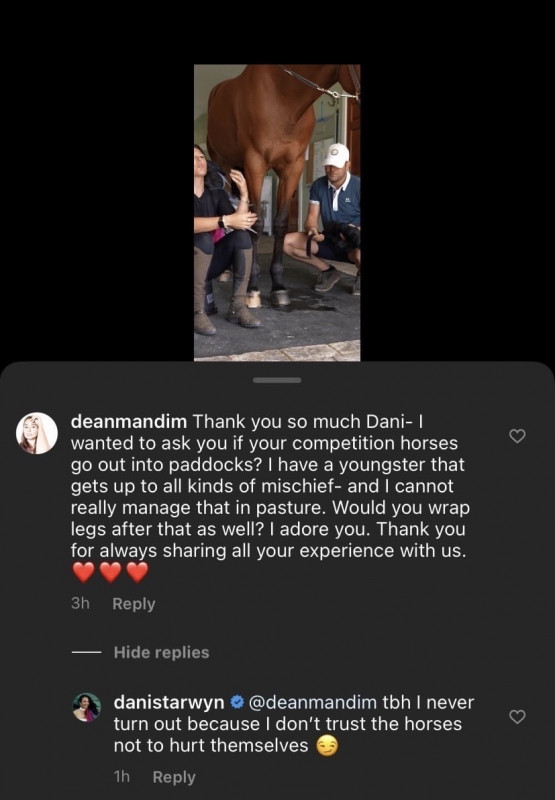Open the danistarwyn username link
555x800 pixels.
pos(169,703)
